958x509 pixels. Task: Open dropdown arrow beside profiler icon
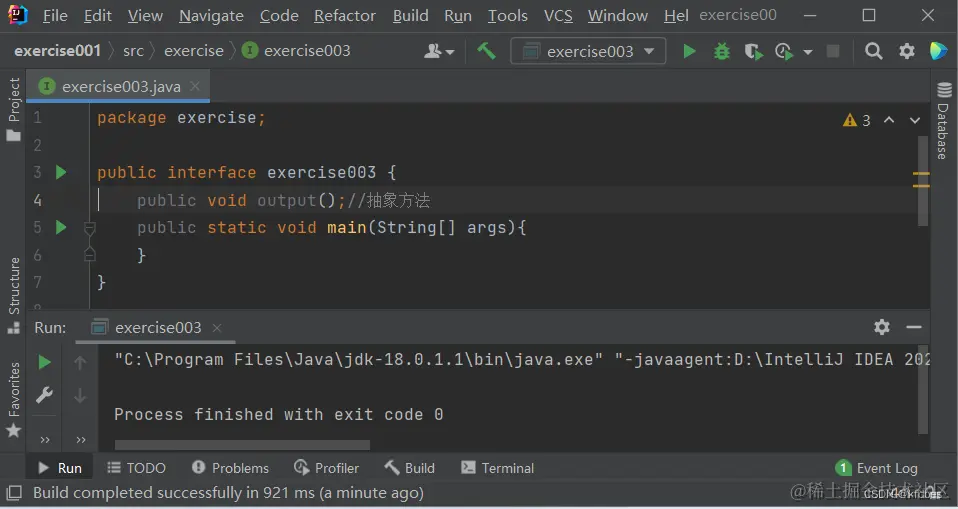tap(808, 52)
